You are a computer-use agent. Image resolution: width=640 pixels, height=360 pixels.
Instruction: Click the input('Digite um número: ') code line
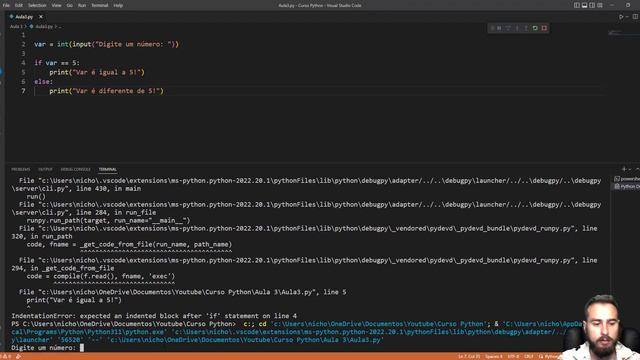tap(107, 44)
